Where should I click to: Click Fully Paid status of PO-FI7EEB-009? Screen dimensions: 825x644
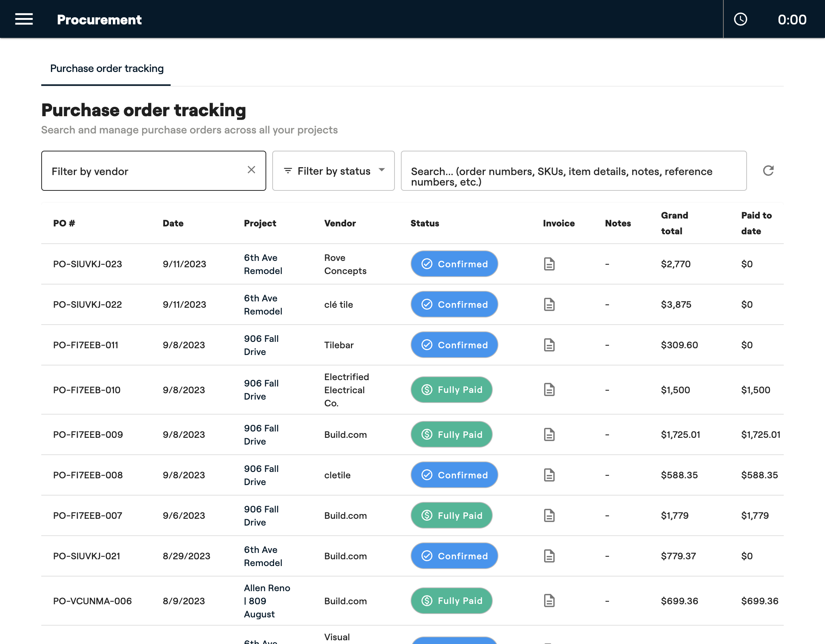(x=451, y=434)
